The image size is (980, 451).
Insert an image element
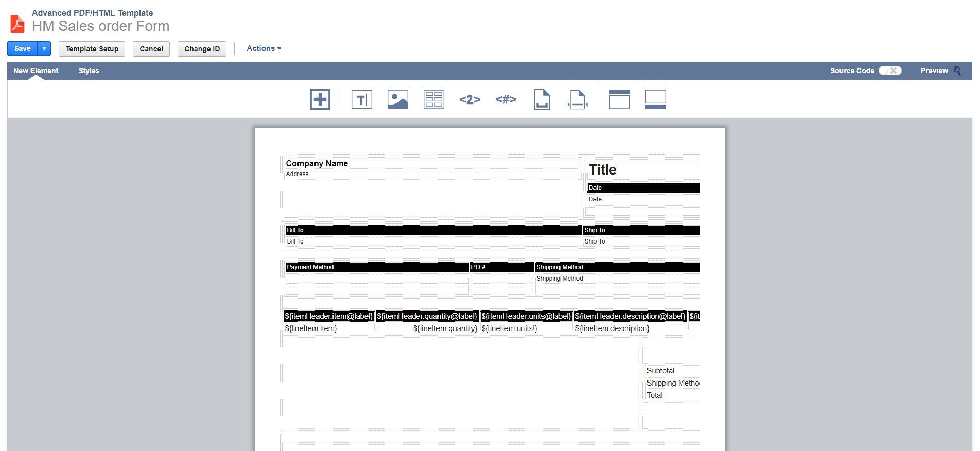[x=398, y=99]
